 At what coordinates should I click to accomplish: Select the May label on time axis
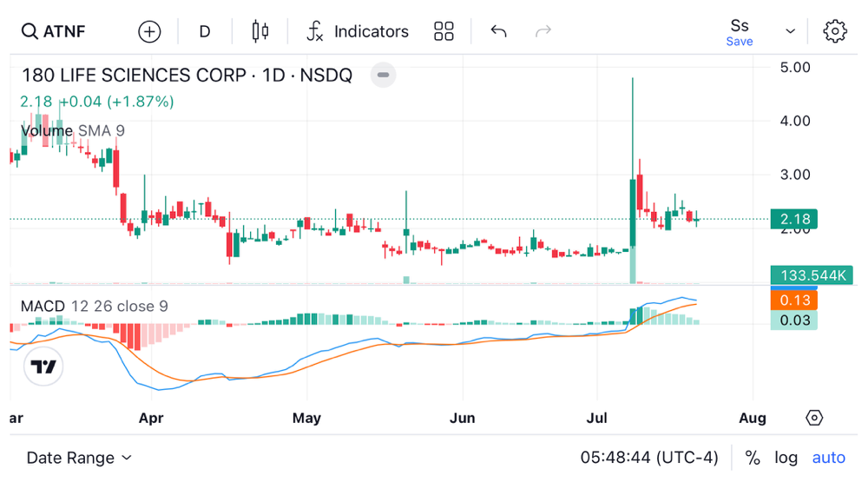pyautogui.click(x=306, y=418)
